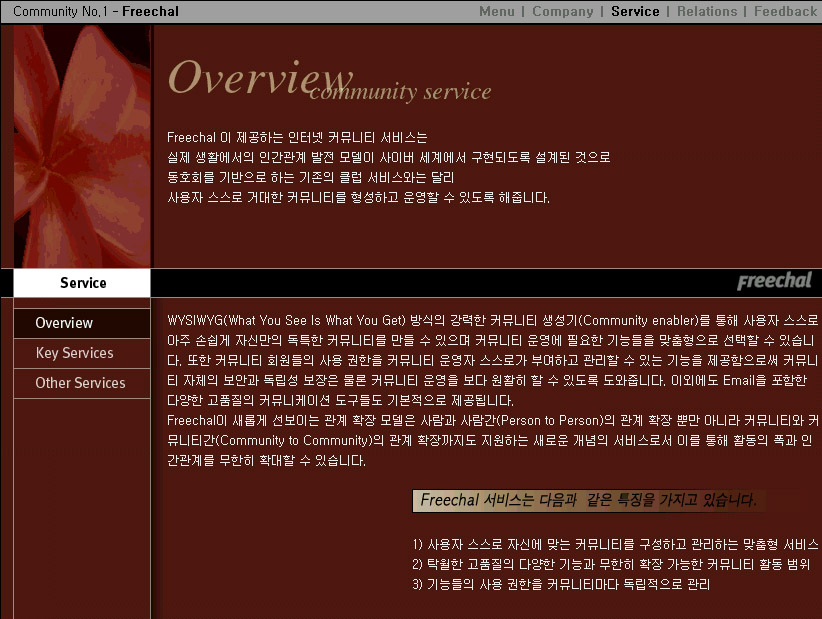The width and height of the screenshot is (822, 619).
Task: Click the 'Community No.1 - Freechal' title
Action: [96, 12]
